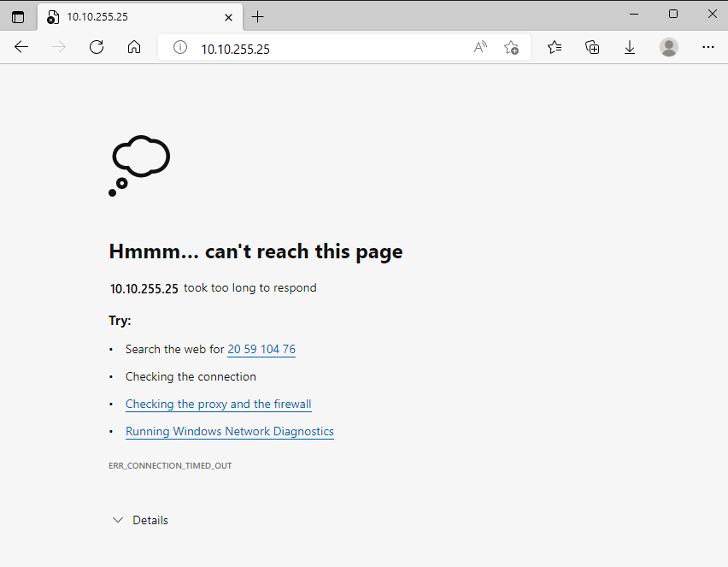Screen dimensions: 728x567
Task: Open the Home page
Action: [x=135, y=47]
